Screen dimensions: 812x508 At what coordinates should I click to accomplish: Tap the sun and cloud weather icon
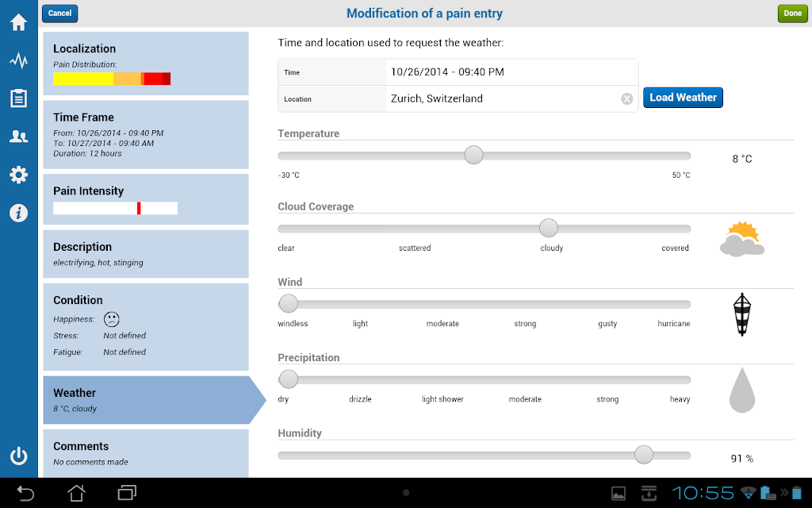pyautogui.click(x=742, y=239)
